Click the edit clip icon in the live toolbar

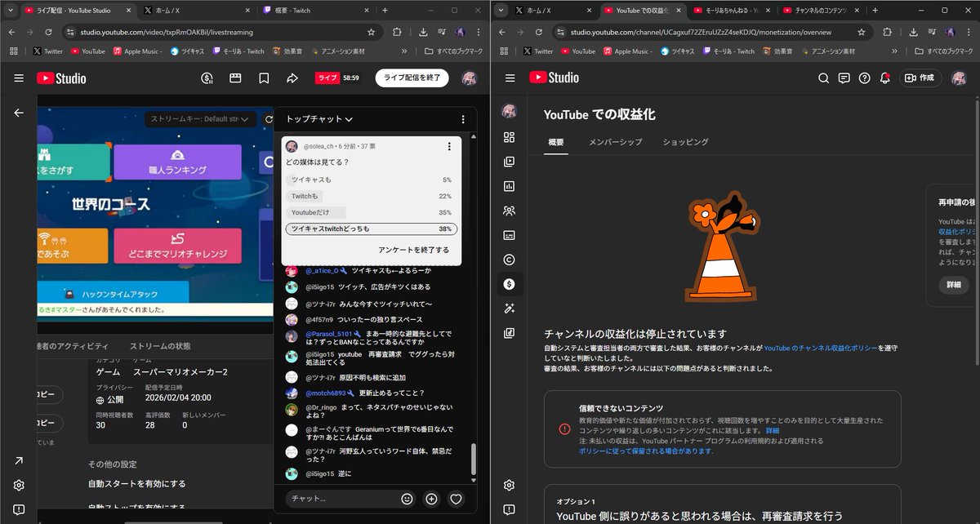click(x=236, y=78)
